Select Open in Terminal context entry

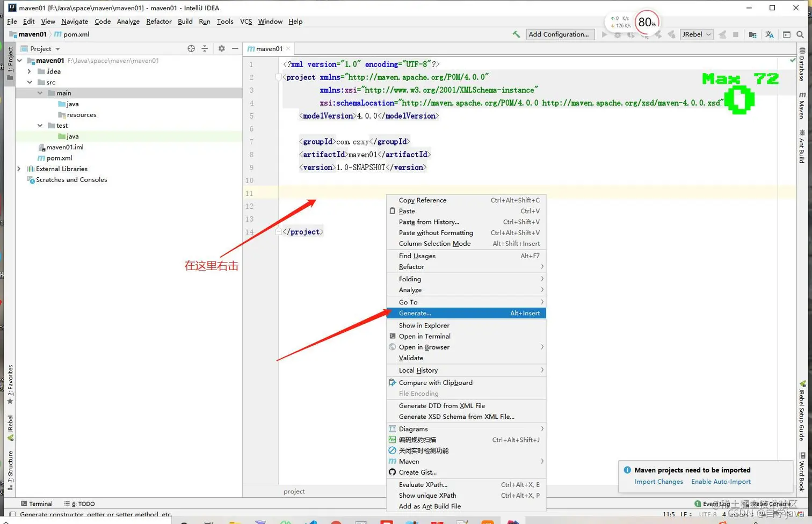[466, 336]
